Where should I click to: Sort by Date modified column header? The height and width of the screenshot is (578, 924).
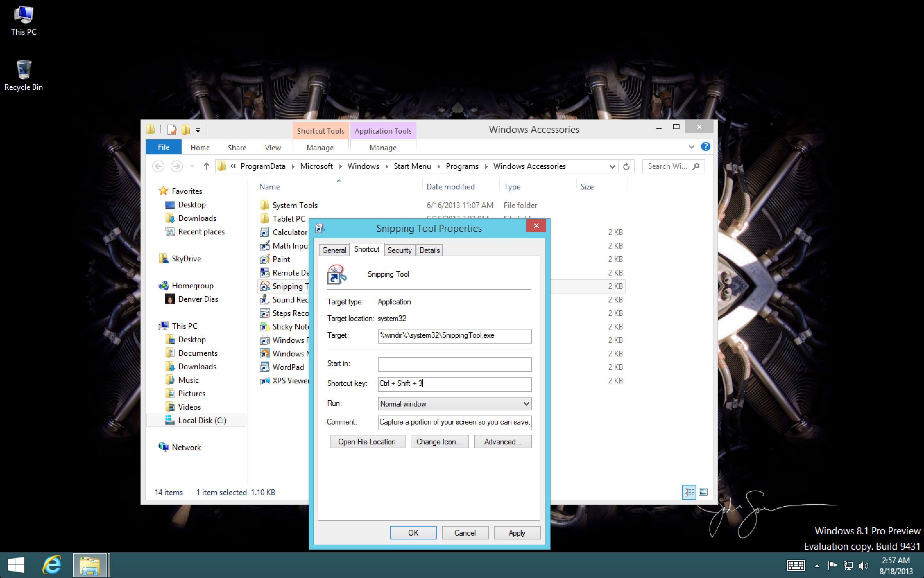[450, 187]
